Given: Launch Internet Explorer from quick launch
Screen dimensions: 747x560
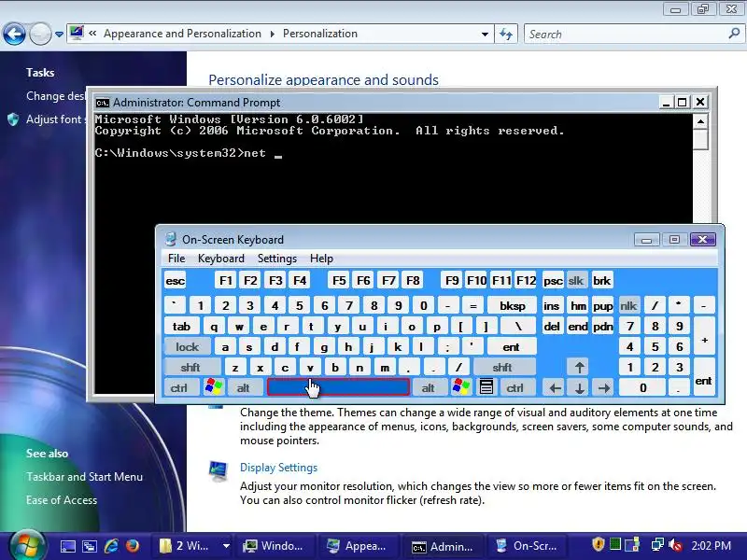Looking at the screenshot, I should click(x=111, y=545).
